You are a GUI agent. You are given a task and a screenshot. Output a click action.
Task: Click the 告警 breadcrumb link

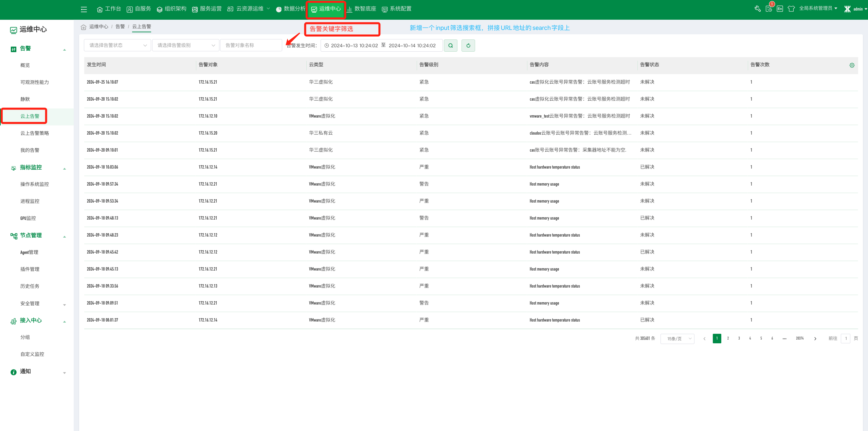(120, 27)
